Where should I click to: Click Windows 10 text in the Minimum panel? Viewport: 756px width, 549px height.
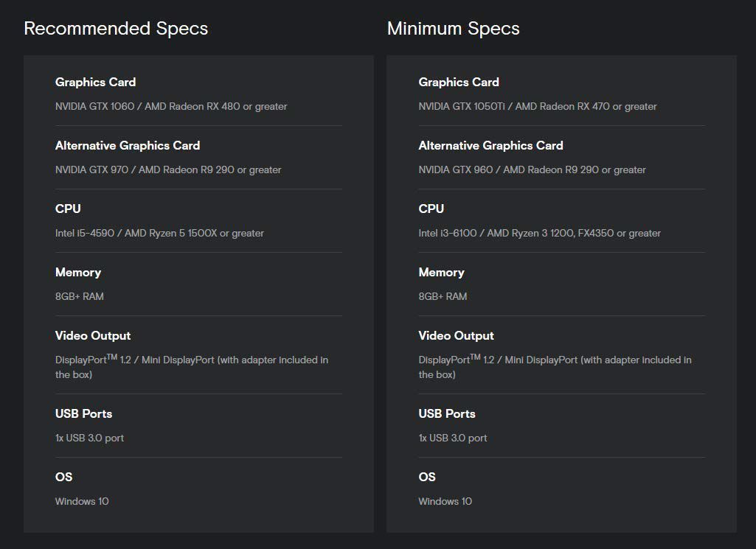point(445,501)
